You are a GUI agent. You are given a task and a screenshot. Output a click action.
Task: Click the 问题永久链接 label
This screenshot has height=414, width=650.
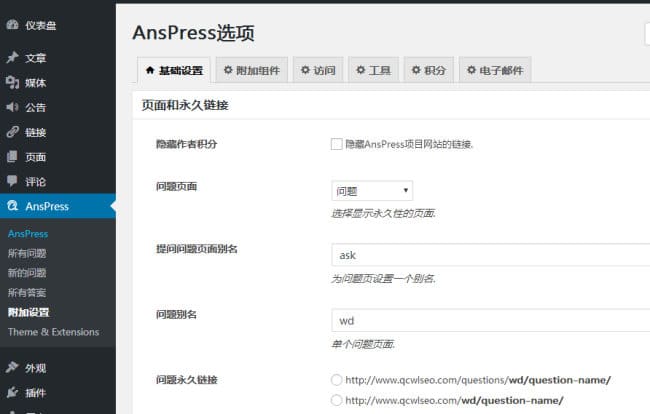187,380
